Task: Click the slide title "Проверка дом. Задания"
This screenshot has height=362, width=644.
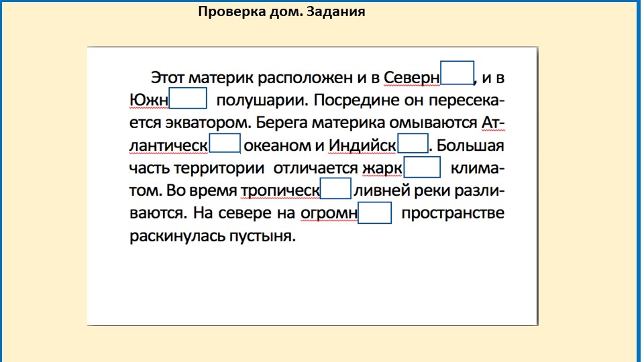Action: click(x=281, y=11)
